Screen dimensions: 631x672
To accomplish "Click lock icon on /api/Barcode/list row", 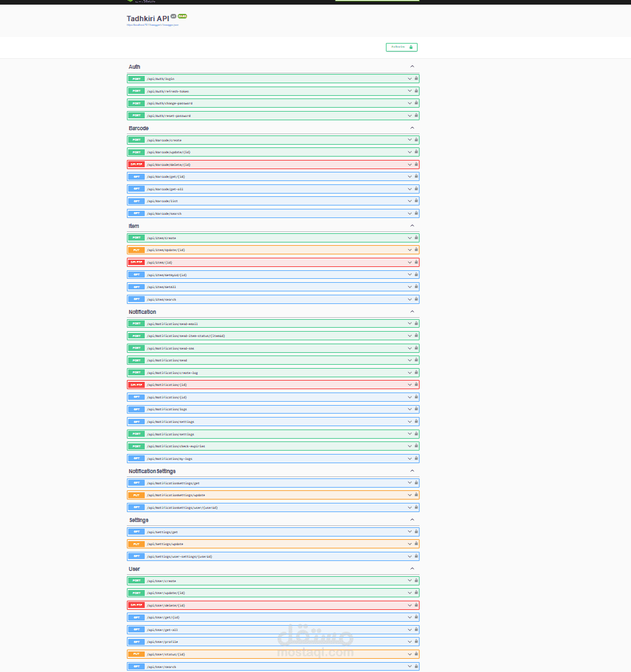I will coord(416,201).
